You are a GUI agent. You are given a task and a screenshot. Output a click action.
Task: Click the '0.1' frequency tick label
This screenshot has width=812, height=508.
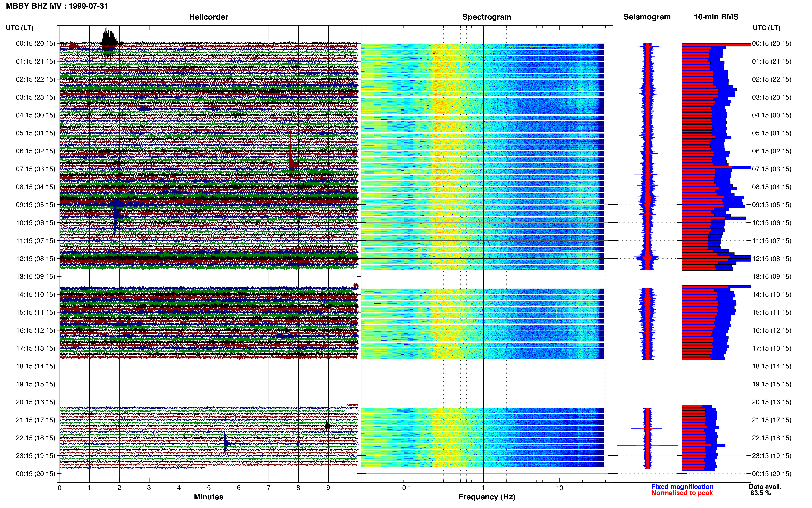click(407, 488)
